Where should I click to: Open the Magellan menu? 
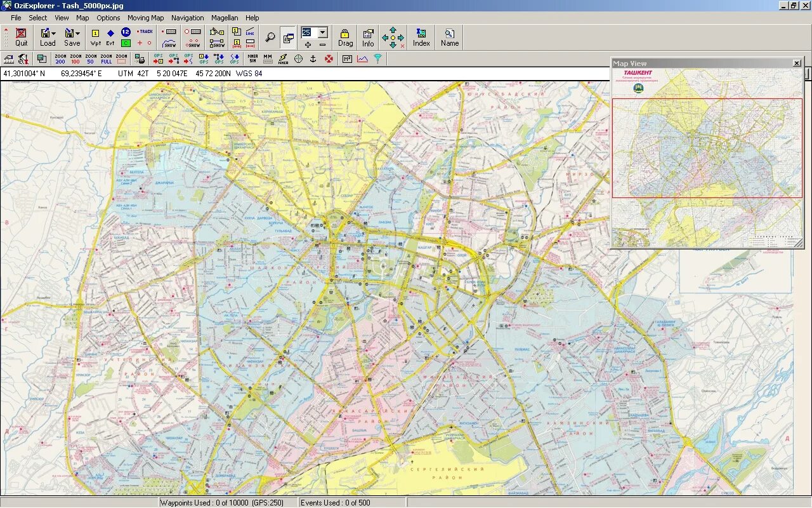coord(225,18)
